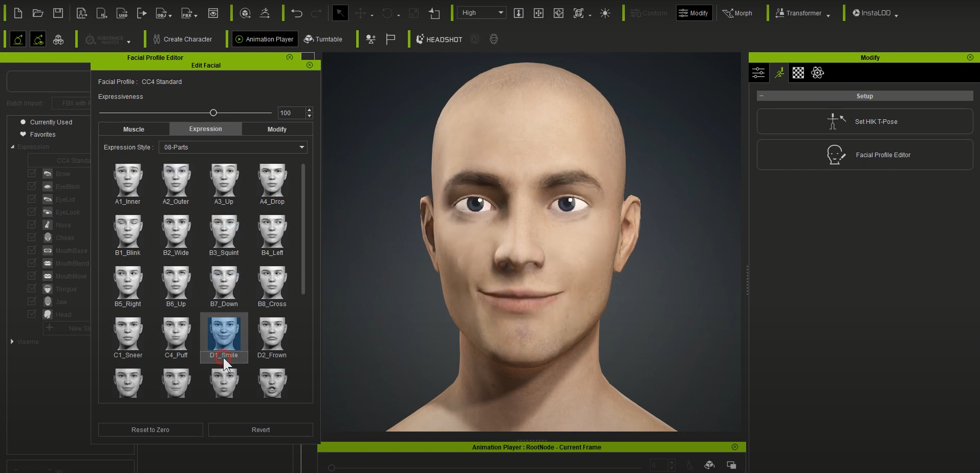Activate the Select arrow tool

click(x=340, y=13)
